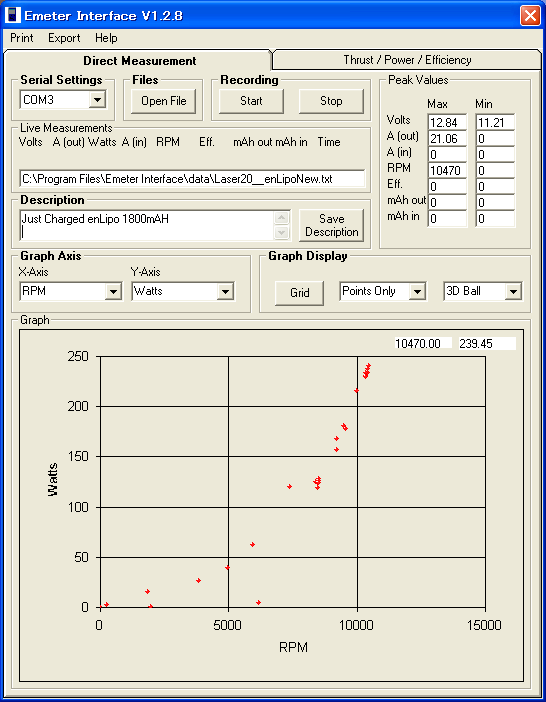546x702 pixels.
Task: Open the Help menu
Action: click(x=106, y=38)
